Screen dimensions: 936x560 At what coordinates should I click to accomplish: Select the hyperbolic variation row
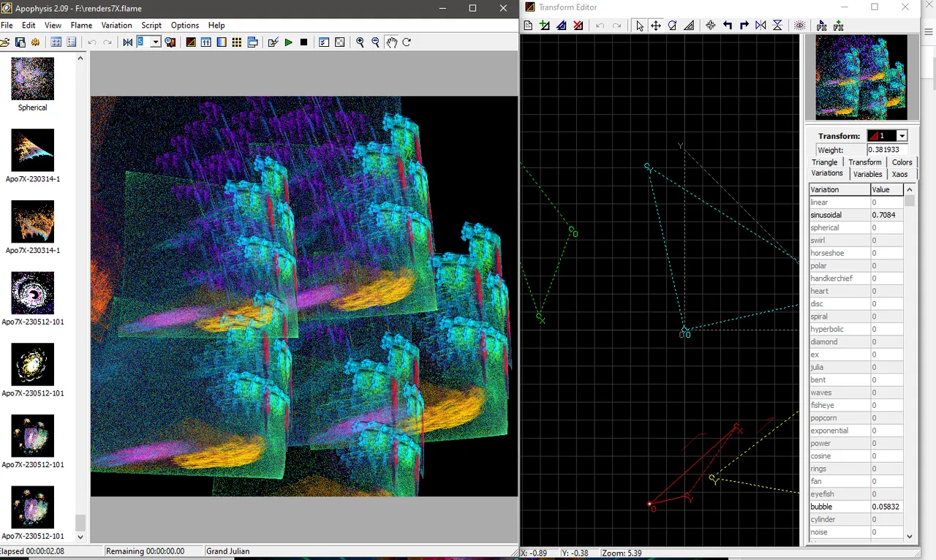click(856, 329)
